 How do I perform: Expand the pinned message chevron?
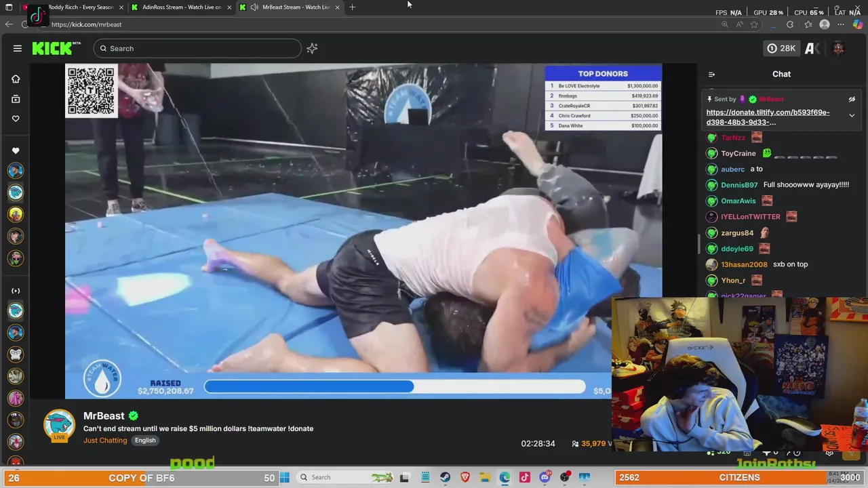tap(852, 116)
